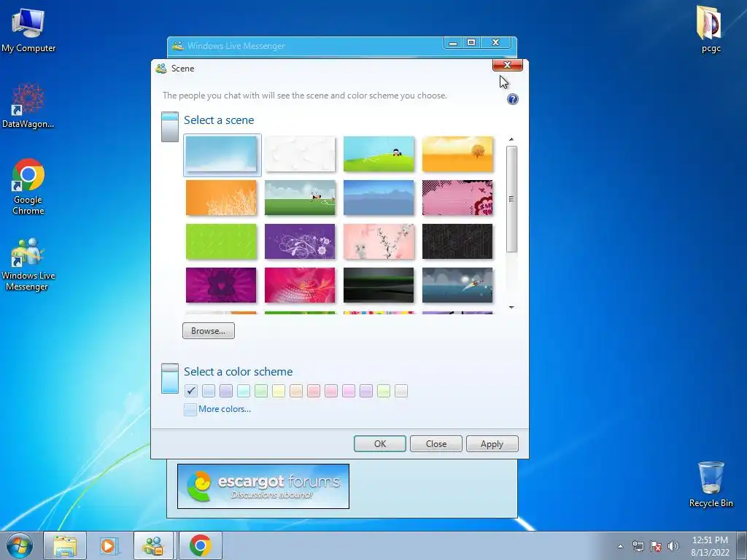Select the Google Chrome desktop icon
Screen dimensions: 747x560
click(x=28, y=187)
